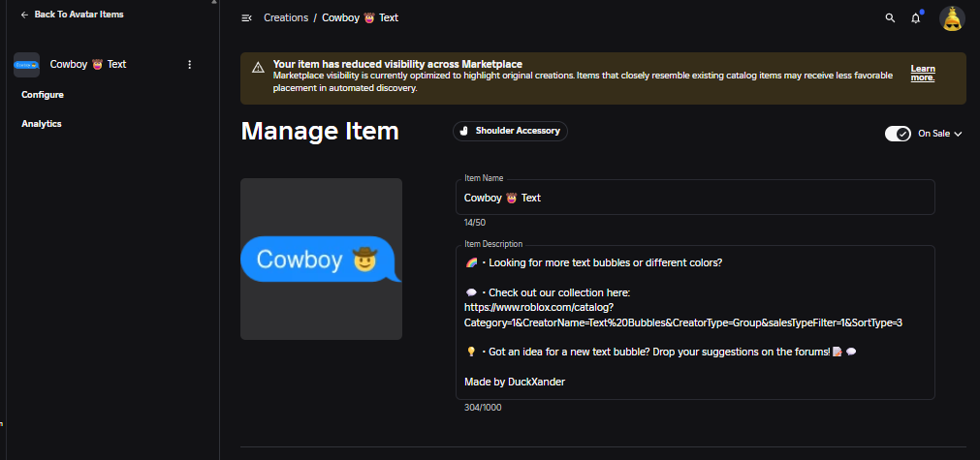The width and height of the screenshot is (980, 460).
Task: Click the large Cowboy bubble preview image
Action: tap(321, 259)
